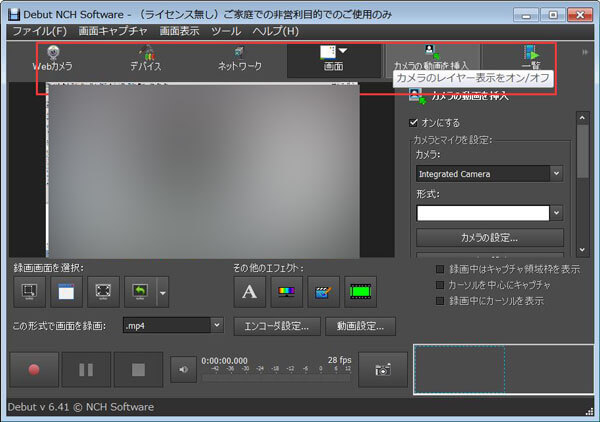The width and height of the screenshot is (600, 422).
Task: Click the カメラの設定... button
Action: [x=489, y=238]
